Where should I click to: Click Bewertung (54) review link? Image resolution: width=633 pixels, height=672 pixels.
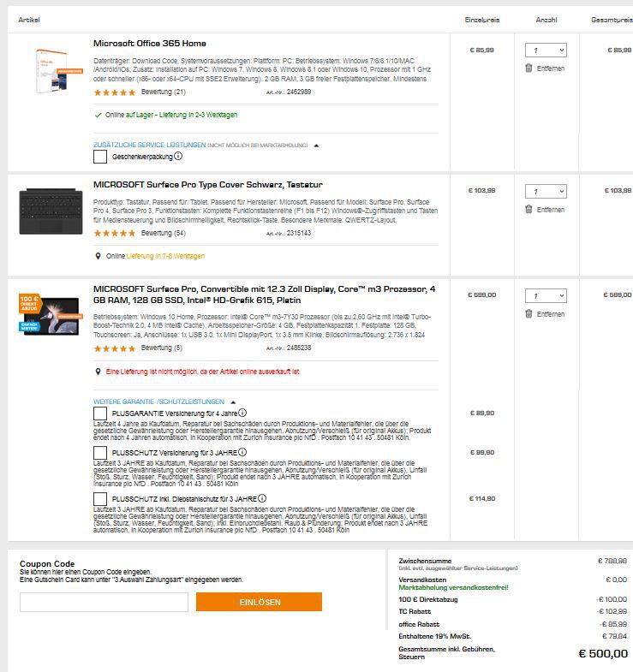point(164,233)
